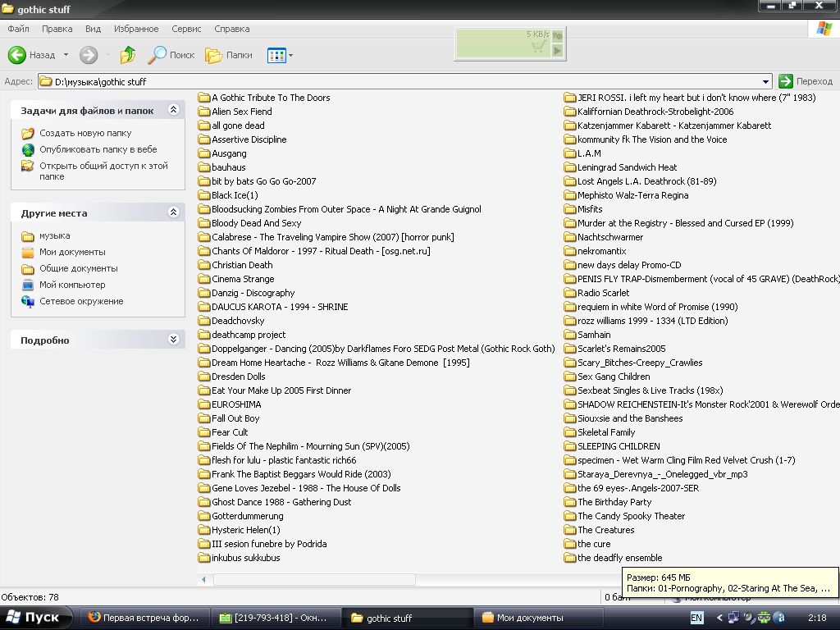840x630 pixels.
Task: Open the Справка menu
Action: 232,29
